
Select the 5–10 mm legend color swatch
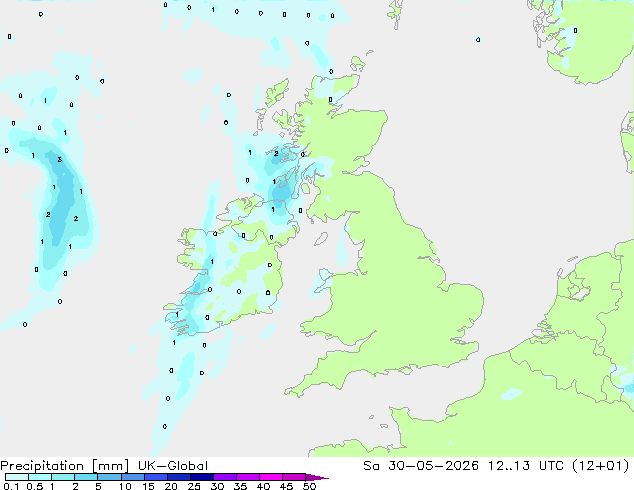[109, 477]
